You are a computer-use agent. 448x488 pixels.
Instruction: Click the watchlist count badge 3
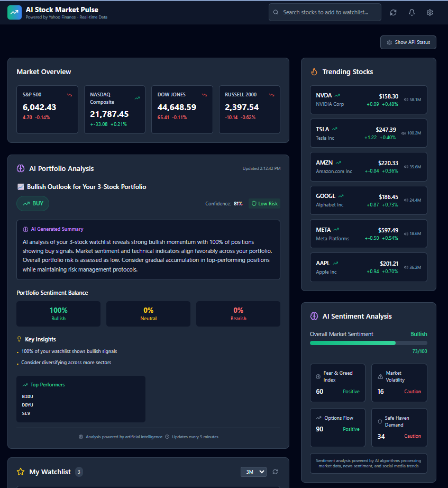pos(79,472)
